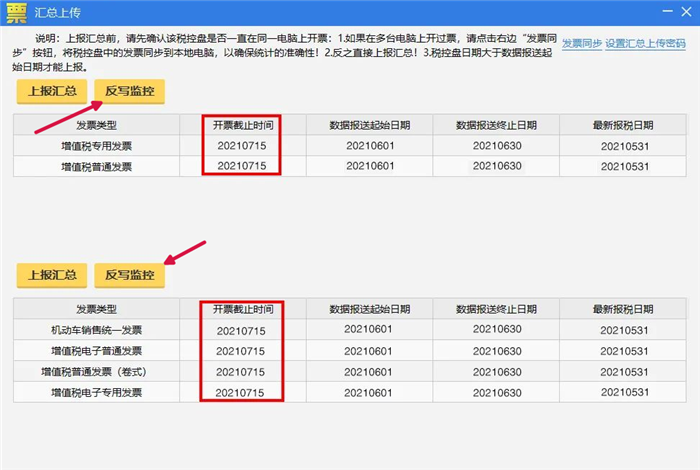Click 20210531 cell in 增值税电子专用发票 row
This screenshot has height=470, width=700.
pyautogui.click(x=625, y=392)
